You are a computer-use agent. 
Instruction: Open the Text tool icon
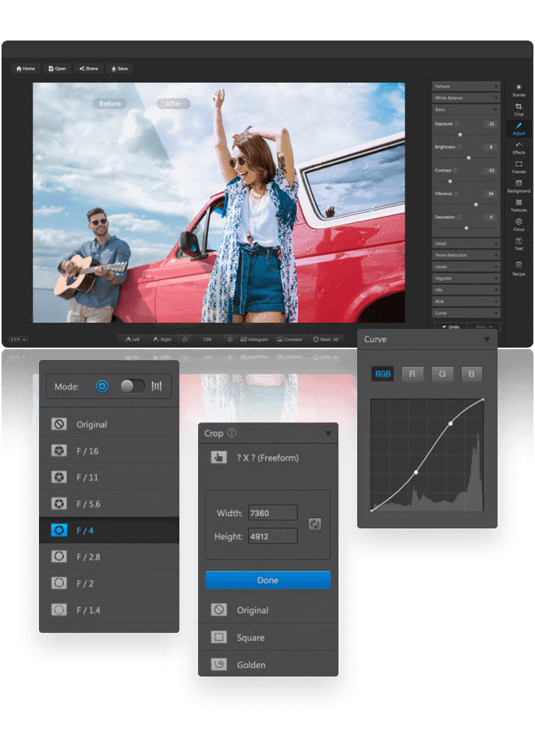pos(519,244)
